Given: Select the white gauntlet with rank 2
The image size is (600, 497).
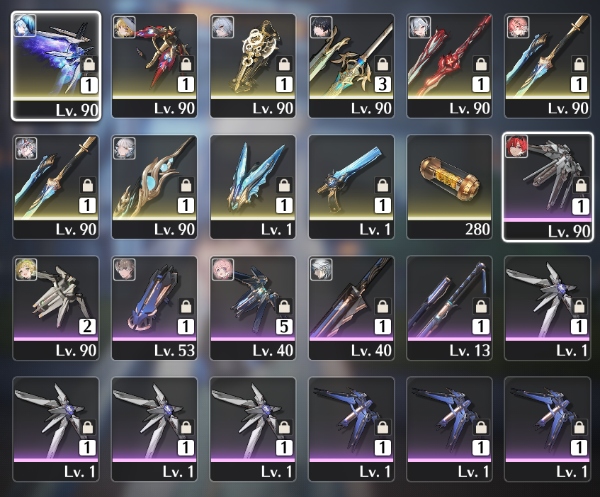Looking at the screenshot, I should pos(56,308).
